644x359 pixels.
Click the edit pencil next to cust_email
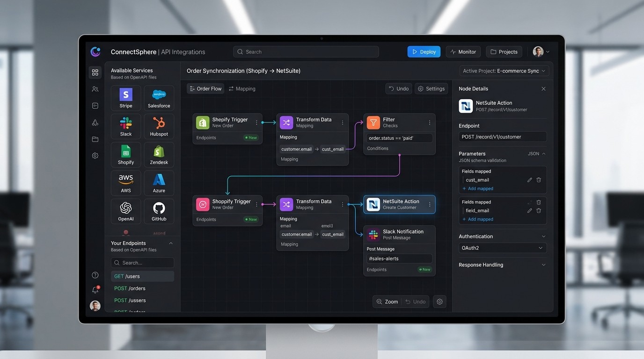click(529, 179)
